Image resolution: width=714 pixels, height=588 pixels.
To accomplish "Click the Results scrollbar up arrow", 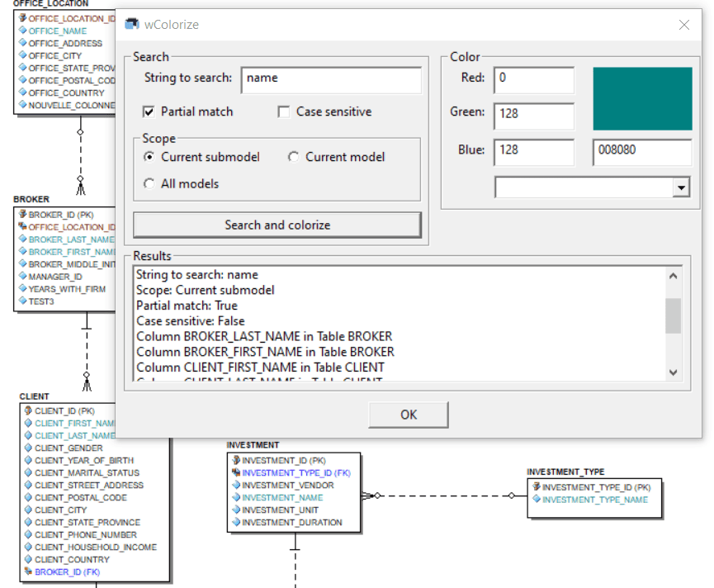I will coord(673,276).
